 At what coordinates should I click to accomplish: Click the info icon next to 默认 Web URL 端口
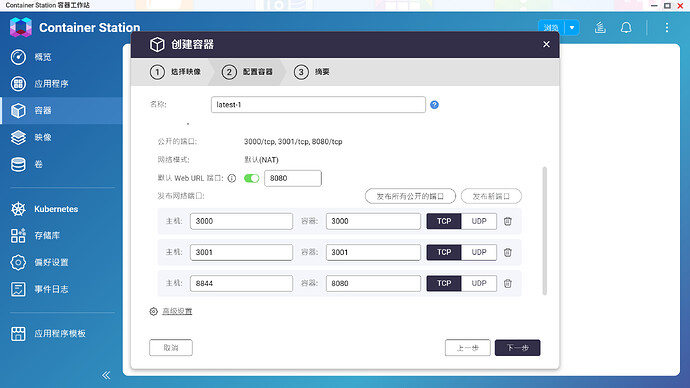click(232, 178)
